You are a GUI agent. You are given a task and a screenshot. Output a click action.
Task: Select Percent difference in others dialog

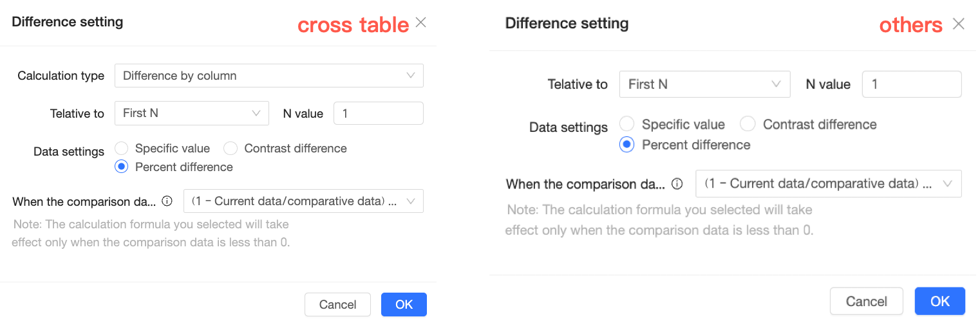[x=627, y=145]
